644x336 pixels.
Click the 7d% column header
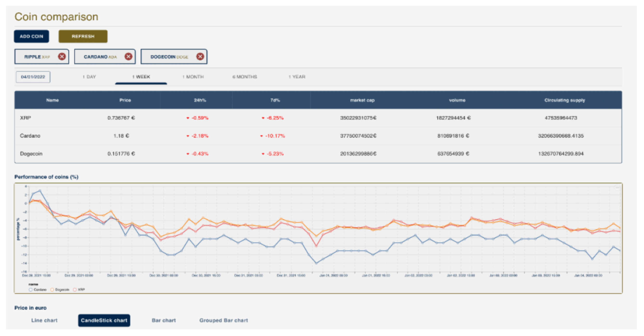point(275,100)
